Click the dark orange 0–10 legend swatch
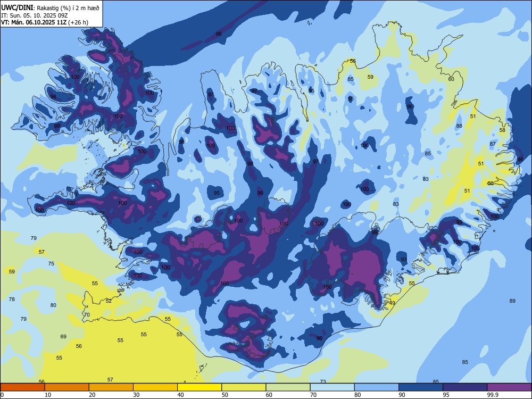Viewport: 532px width, 399px height. tap(22, 387)
